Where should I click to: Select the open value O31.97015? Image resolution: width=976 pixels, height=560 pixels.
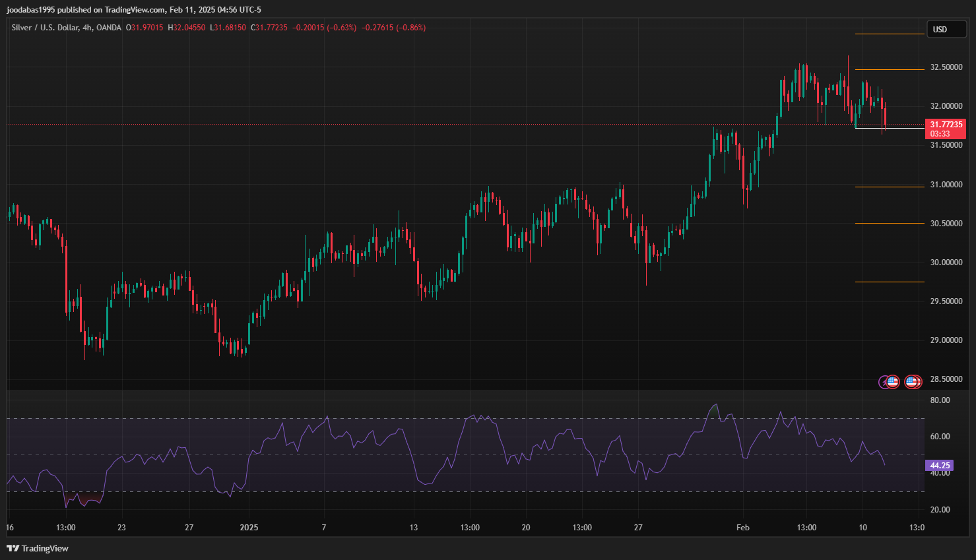click(x=145, y=28)
